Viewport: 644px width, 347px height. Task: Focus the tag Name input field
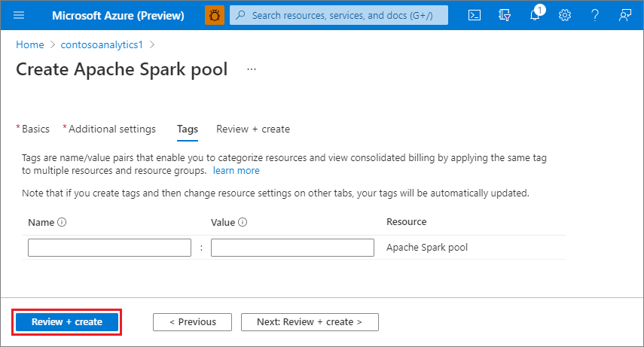(x=109, y=248)
